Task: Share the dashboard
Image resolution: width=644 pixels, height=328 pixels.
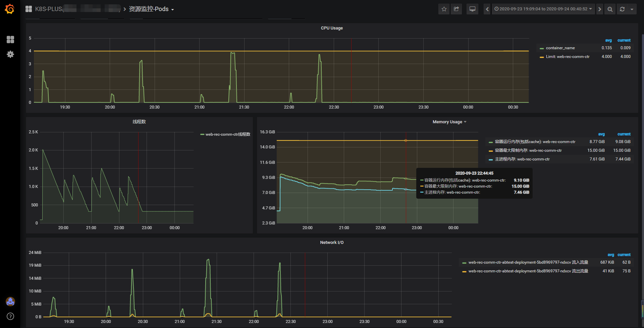Action: pos(457,9)
